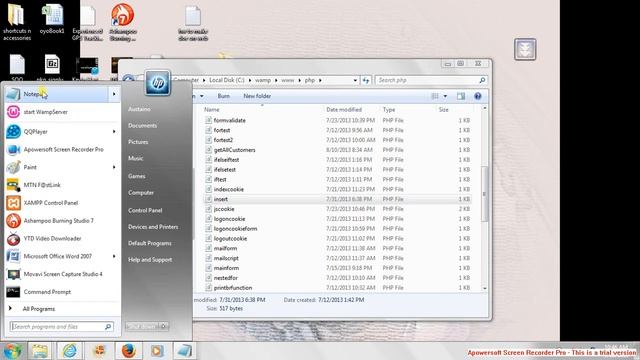This screenshot has height=360, width=640.
Task: Open the Austiano user folder link
Action: click(139, 109)
